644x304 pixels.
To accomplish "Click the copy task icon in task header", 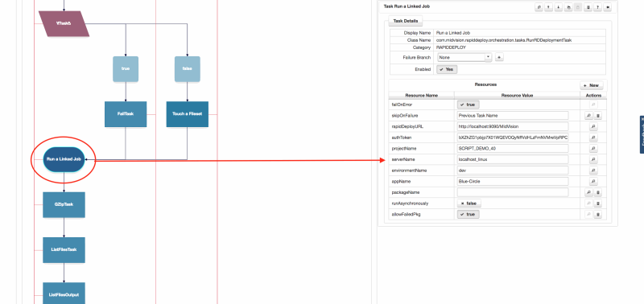I will coord(568,7).
